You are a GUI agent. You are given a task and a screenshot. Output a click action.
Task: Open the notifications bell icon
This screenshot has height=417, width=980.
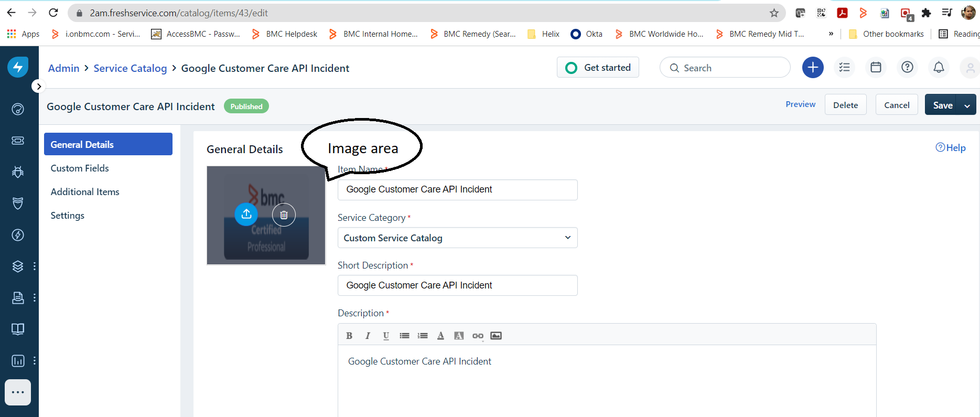click(939, 67)
